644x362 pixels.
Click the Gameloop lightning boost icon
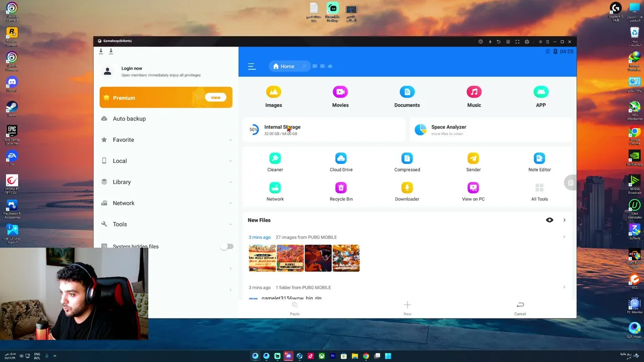point(490,42)
